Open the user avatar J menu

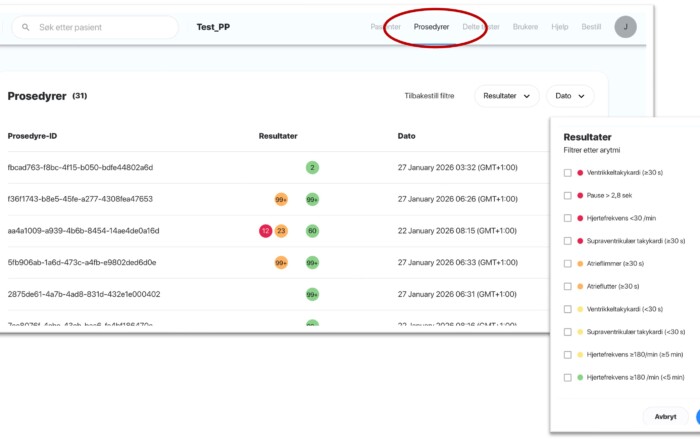[x=625, y=27]
